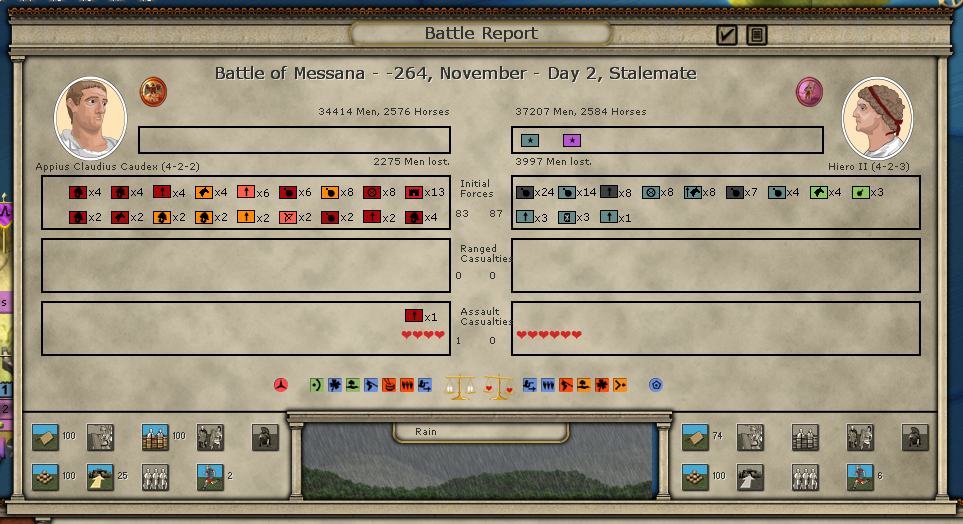Click the Roman eagle faction emblem
The width and height of the screenshot is (963, 524).
(153, 92)
